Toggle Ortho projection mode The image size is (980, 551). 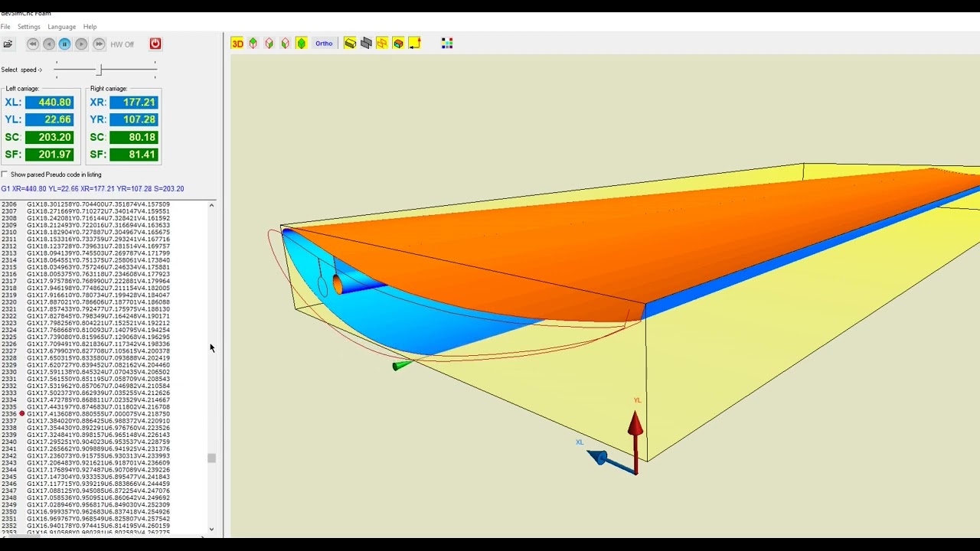(x=324, y=44)
